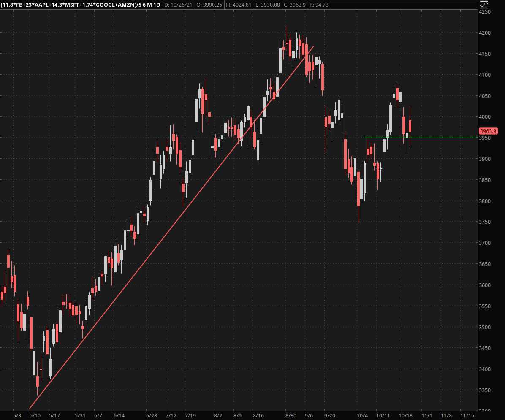Select the red ascending trendline

coord(169,228)
